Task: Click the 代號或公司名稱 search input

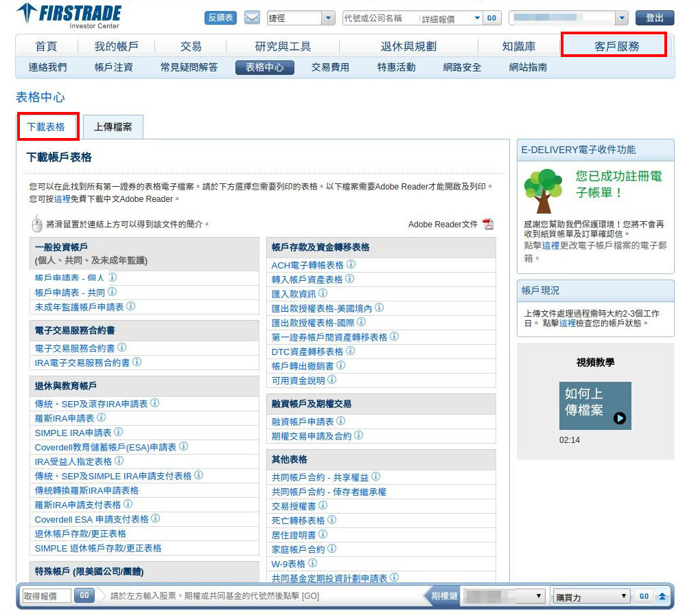Action: (381, 18)
